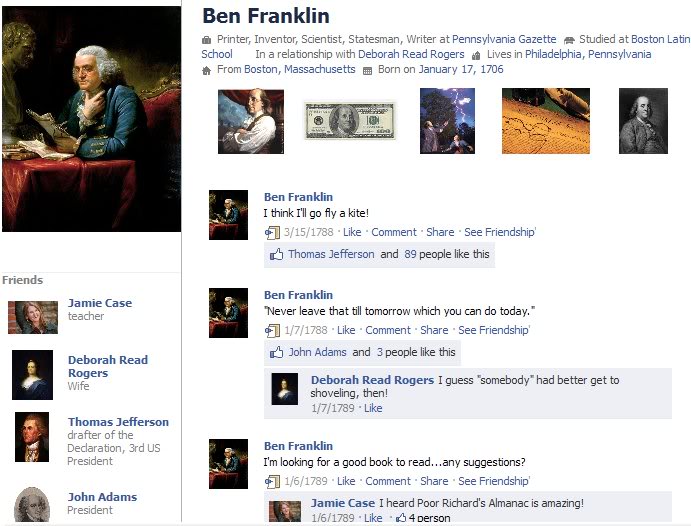Like the 'fly a kite' post
The image size is (691, 526).
pos(352,232)
